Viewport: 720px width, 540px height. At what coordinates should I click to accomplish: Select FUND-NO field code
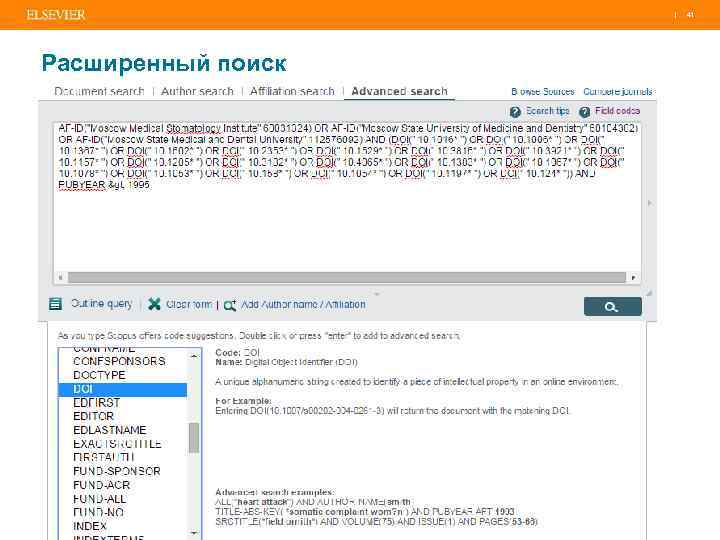[x=98, y=512]
